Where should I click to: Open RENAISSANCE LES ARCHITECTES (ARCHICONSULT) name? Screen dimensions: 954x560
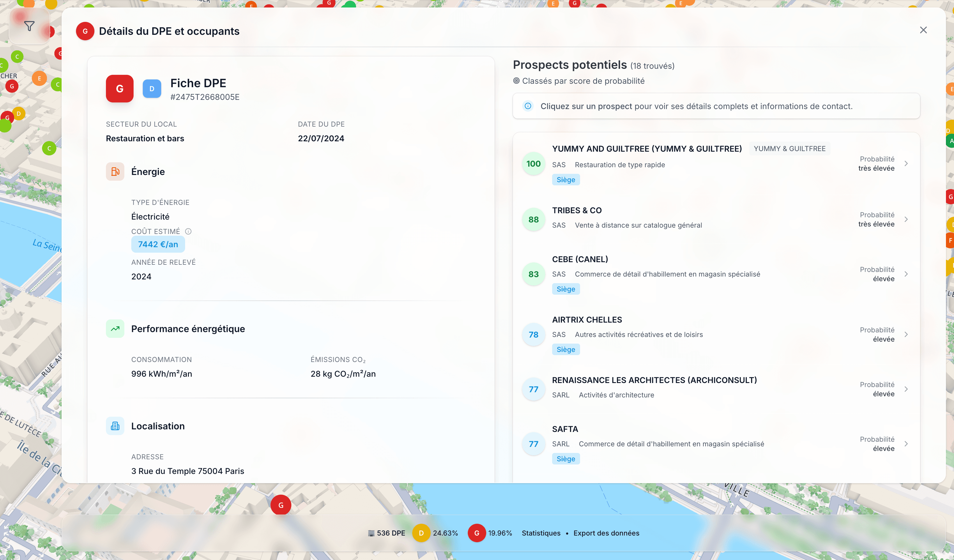tap(654, 380)
